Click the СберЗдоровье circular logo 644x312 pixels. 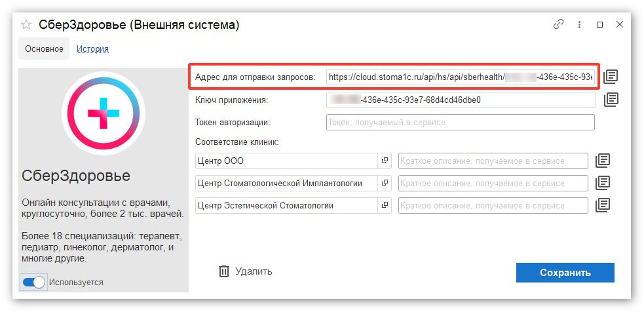(103, 113)
